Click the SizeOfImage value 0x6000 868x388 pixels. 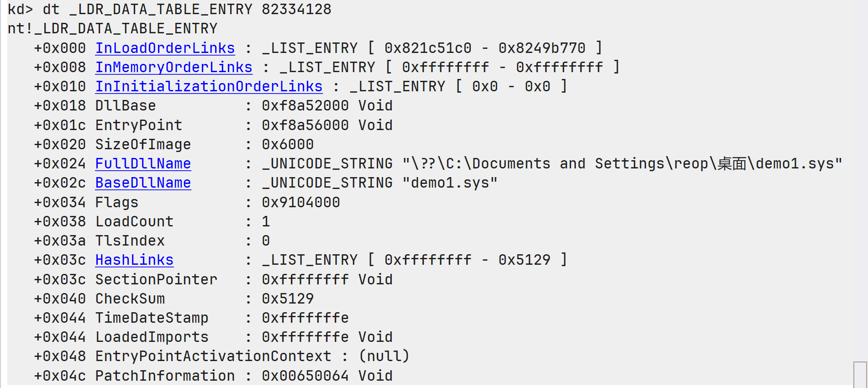(288, 144)
